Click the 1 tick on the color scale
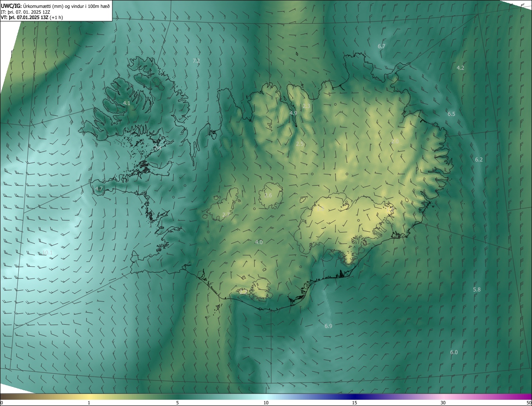This screenshot has width=532, height=406. coord(89,403)
